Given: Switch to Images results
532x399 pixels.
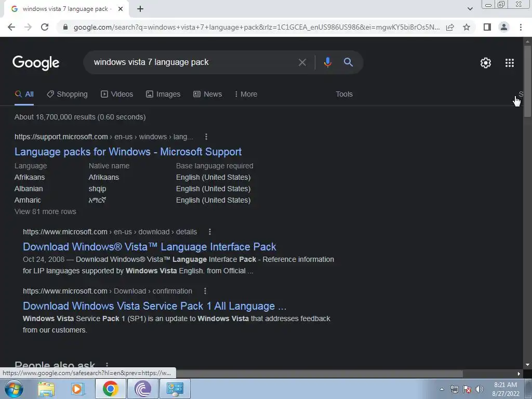Looking at the screenshot, I should click(163, 95).
